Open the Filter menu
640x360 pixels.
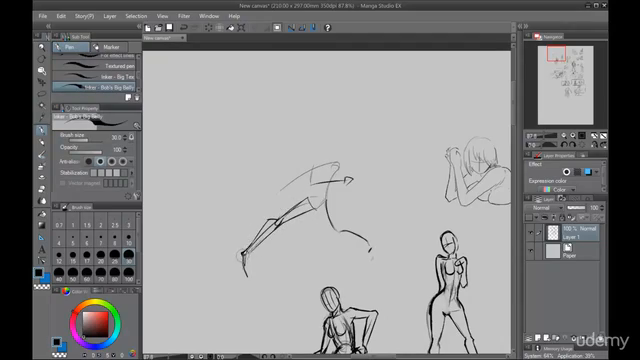[x=184, y=16]
